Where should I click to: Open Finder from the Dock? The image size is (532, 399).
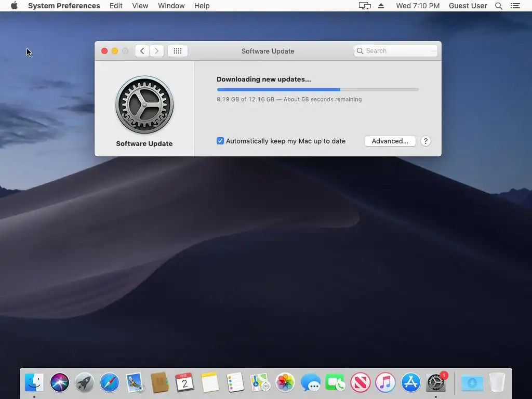pyautogui.click(x=34, y=382)
